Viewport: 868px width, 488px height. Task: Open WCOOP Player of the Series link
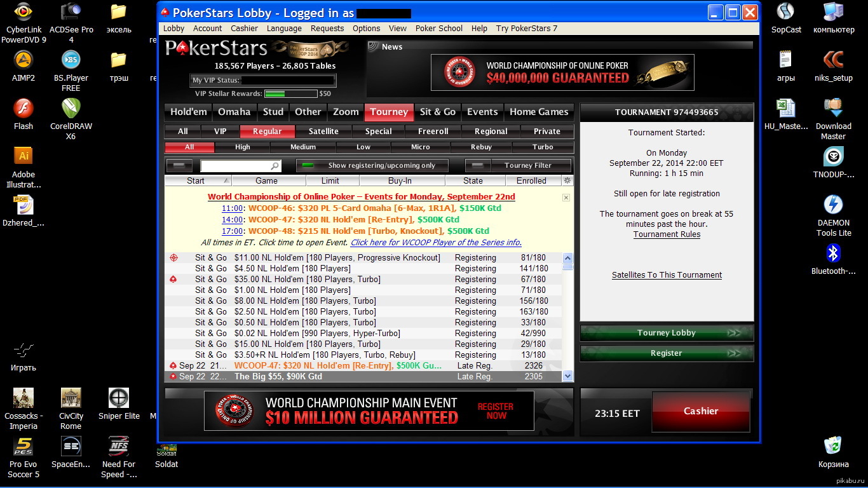[x=436, y=243]
